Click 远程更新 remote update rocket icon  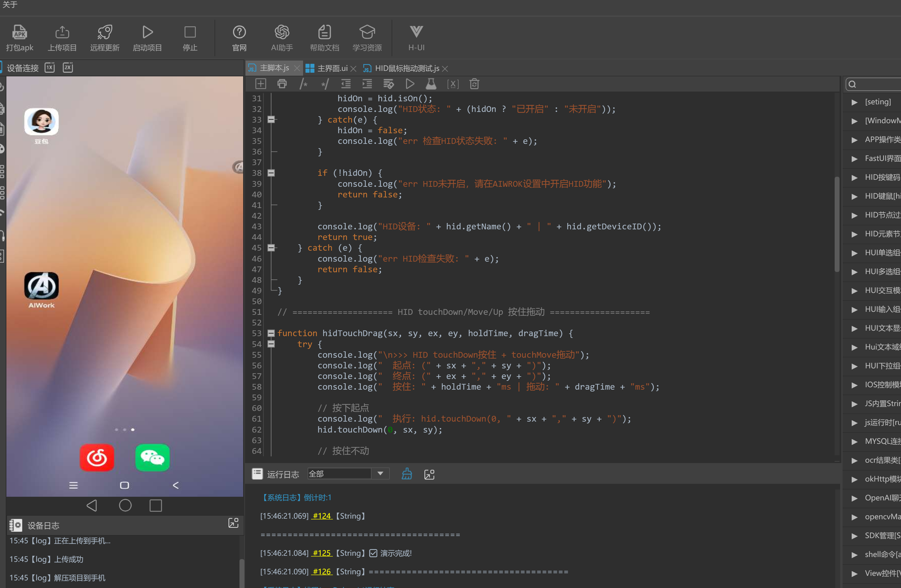(x=105, y=38)
